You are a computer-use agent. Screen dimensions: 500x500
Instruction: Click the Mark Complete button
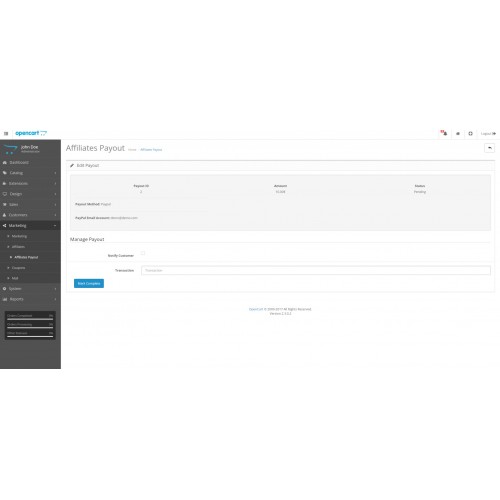pyautogui.click(x=89, y=283)
